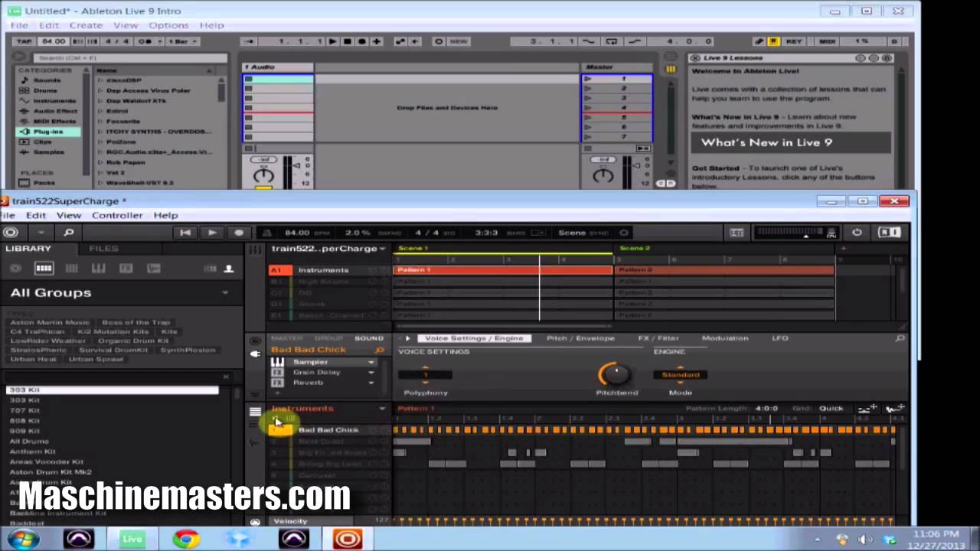Screen dimensions: 980x551
Task: Select the Instruments keyboard icon in the Library
Action: (x=98, y=269)
